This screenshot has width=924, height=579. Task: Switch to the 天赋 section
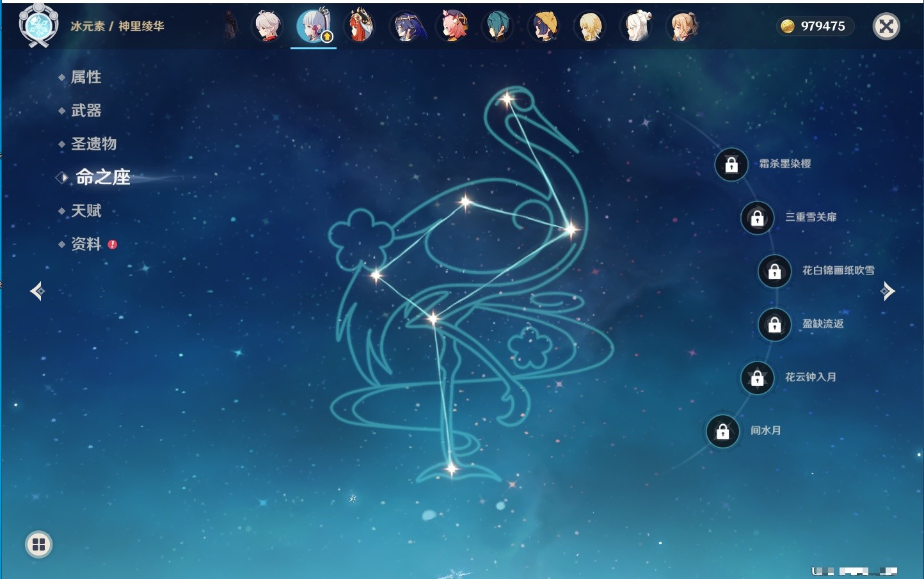click(x=86, y=210)
